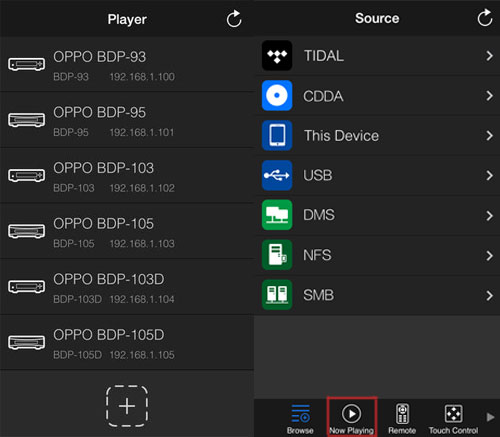This screenshot has height=437, width=500.
Task: Show more tabs with right arrow
Action: pyautogui.click(x=490, y=417)
